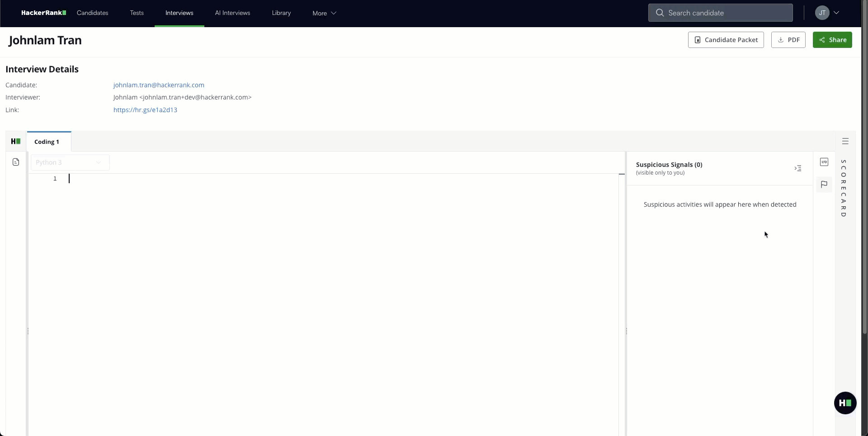Image resolution: width=868 pixels, height=436 pixels.
Task: Open the hamburger menu beside Scorecard
Action: [845, 141]
